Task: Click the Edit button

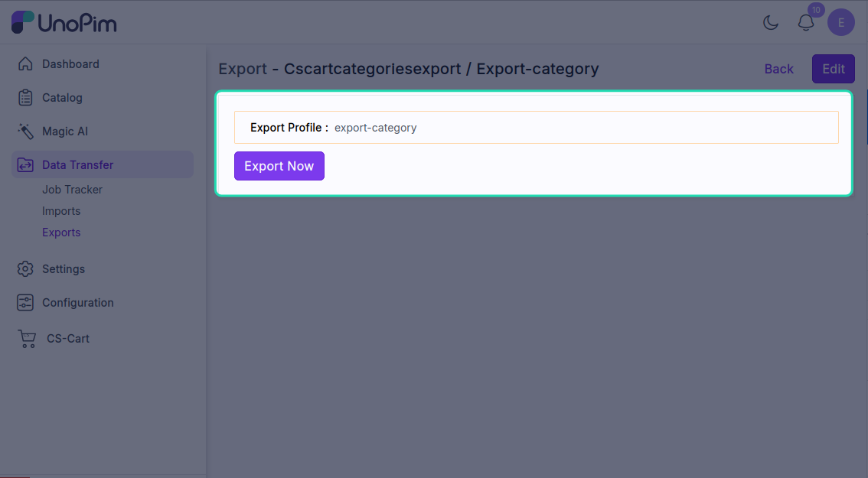Action: [833, 69]
